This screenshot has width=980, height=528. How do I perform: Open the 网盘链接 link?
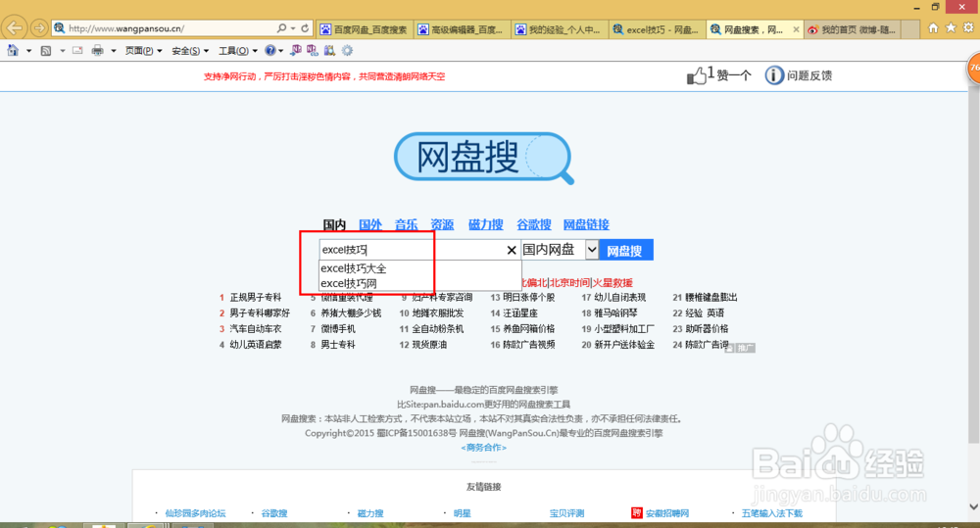point(586,224)
